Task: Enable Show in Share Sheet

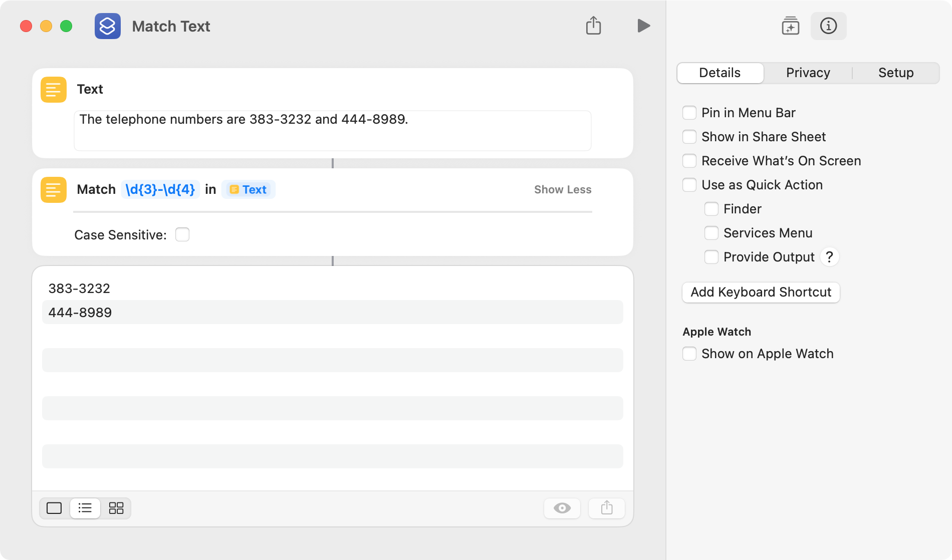Action: pyautogui.click(x=689, y=137)
